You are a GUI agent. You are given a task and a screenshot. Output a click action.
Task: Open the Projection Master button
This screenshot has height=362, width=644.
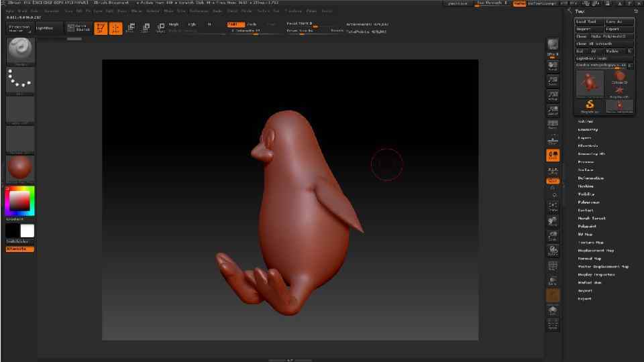[19, 28]
